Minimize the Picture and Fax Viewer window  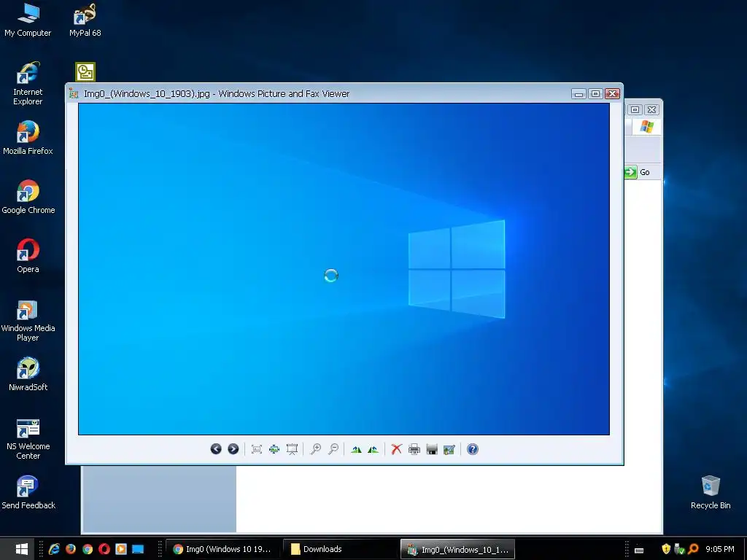coord(578,94)
